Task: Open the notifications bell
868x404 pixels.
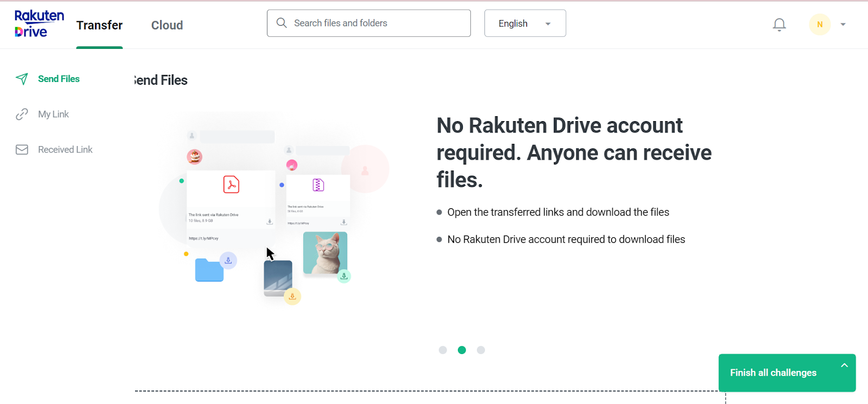Action: pos(779,24)
